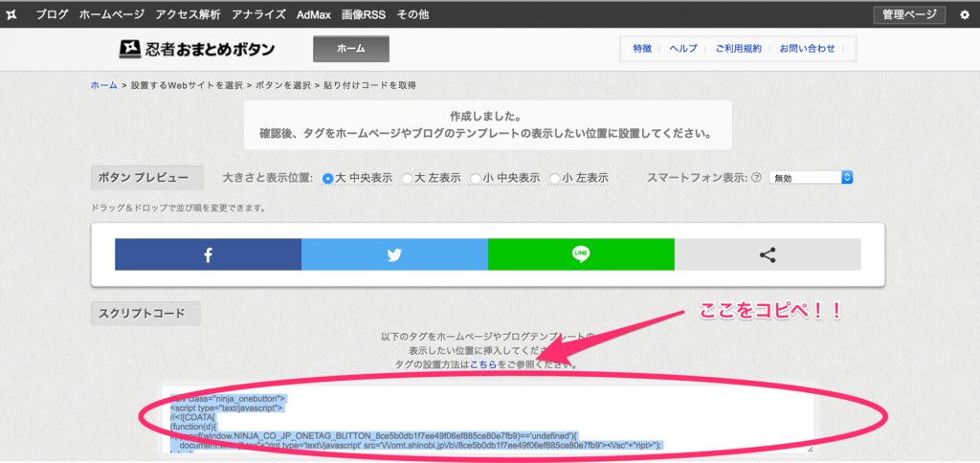Click the 忍者おまとめボタン logo
Image resolution: width=980 pixels, height=463 pixels.
(x=197, y=49)
